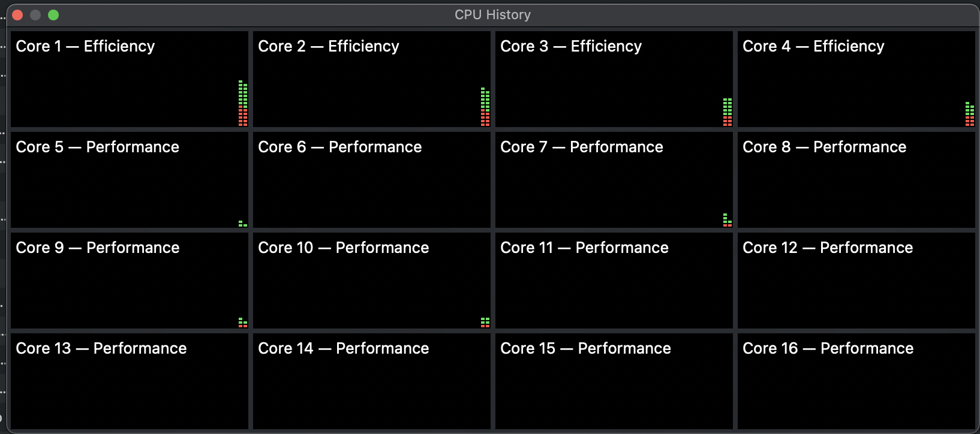Select the Core 14 Performance graph panel
This screenshot has width=980, height=434.
tap(371, 381)
